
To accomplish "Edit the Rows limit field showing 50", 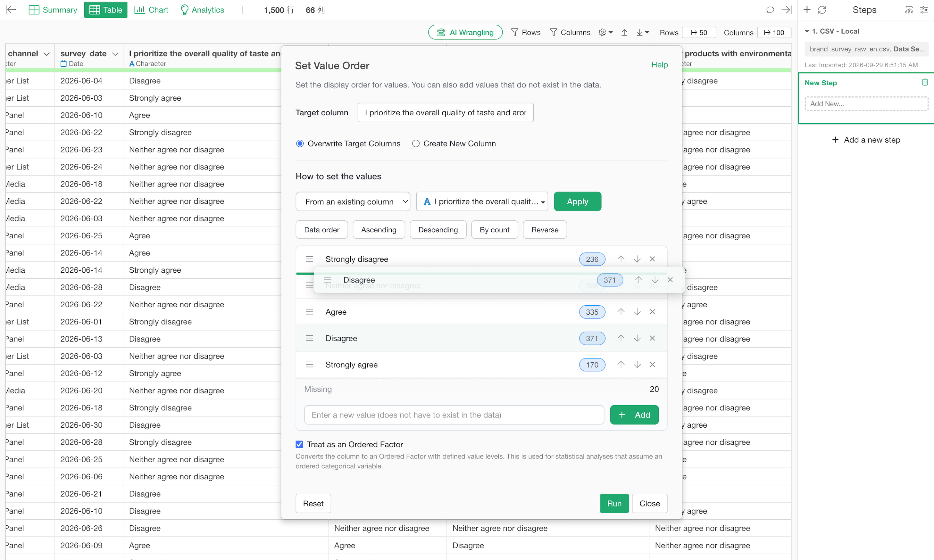I will pos(699,32).
